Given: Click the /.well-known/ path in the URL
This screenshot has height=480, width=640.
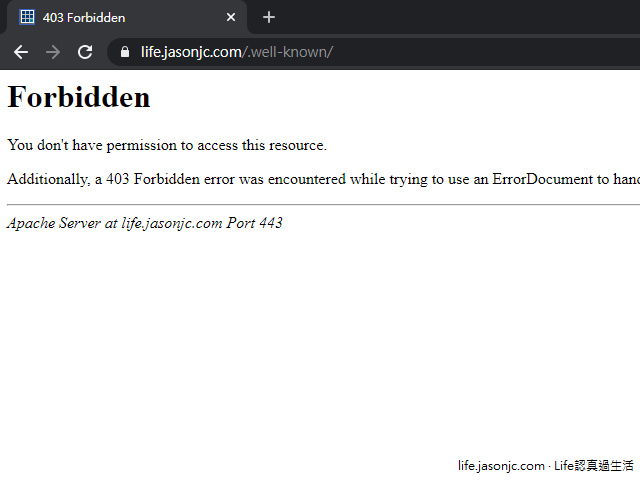Looking at the screenshot, I should [x=288, y=52].
